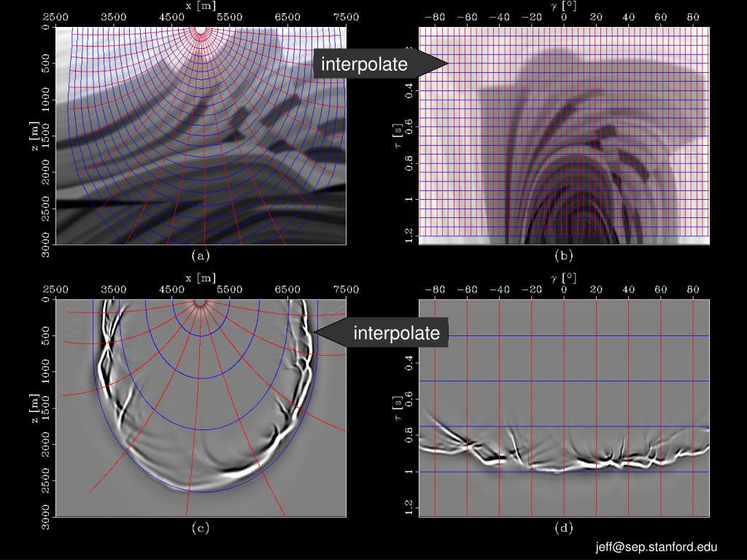The width and height of the screenshot is (747, 560).
Task: Open the ray-coordinate velocity plot (b)
Action: tap(564, 136)
